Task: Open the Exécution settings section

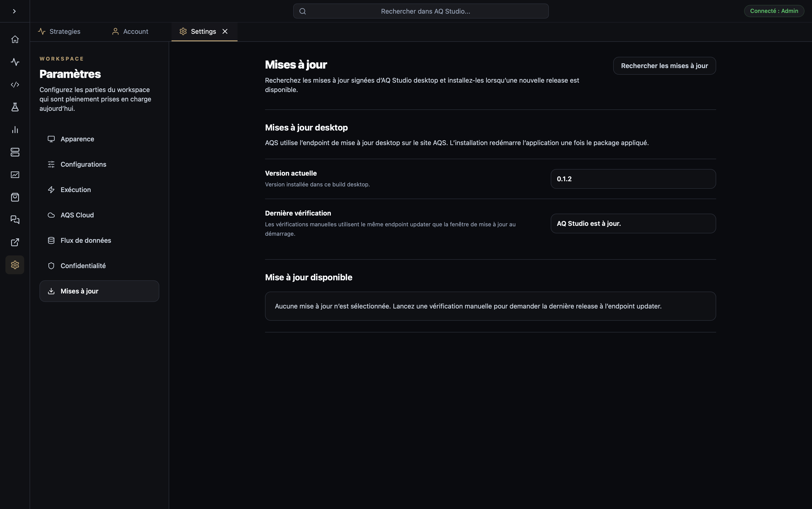Action: (99, 189)
